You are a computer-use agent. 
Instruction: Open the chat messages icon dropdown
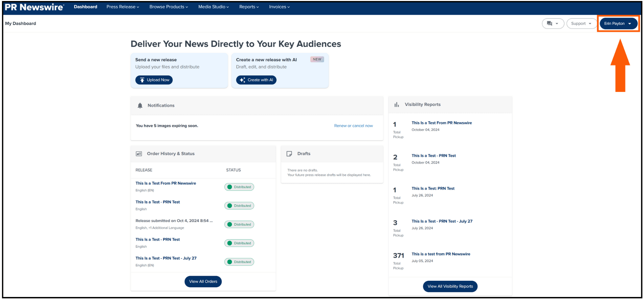coord(553,24)
